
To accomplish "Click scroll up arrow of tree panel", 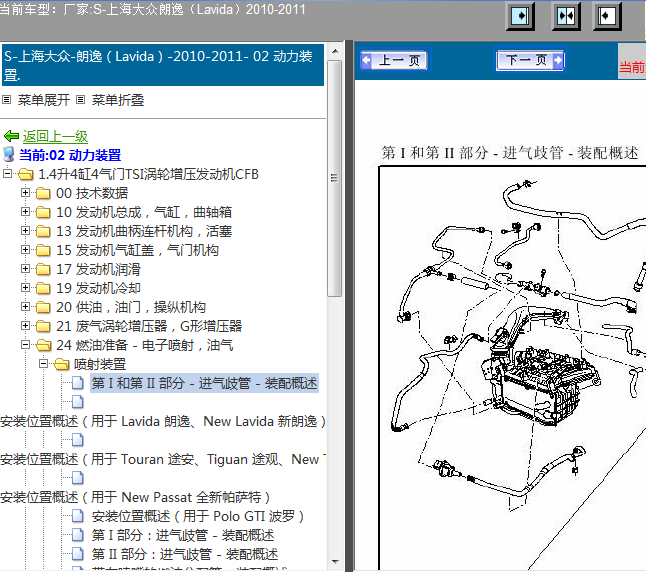I will click(x=335, y=51).
